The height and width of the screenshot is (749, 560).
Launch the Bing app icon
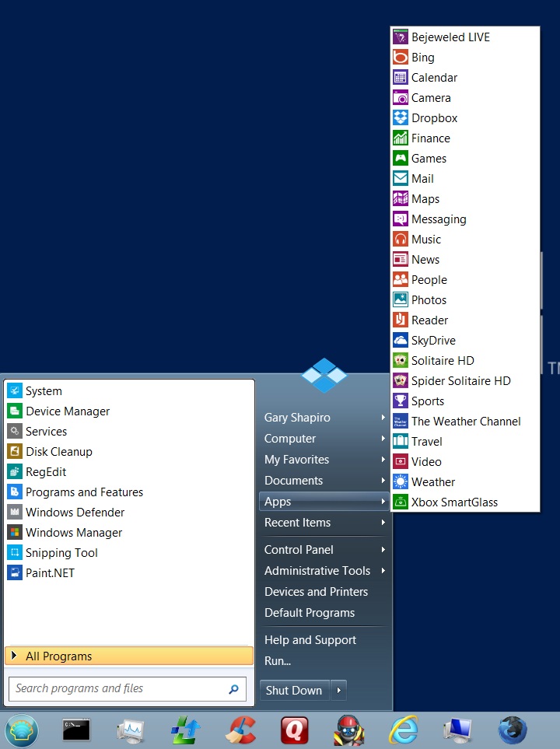click(x=401, y=58)
